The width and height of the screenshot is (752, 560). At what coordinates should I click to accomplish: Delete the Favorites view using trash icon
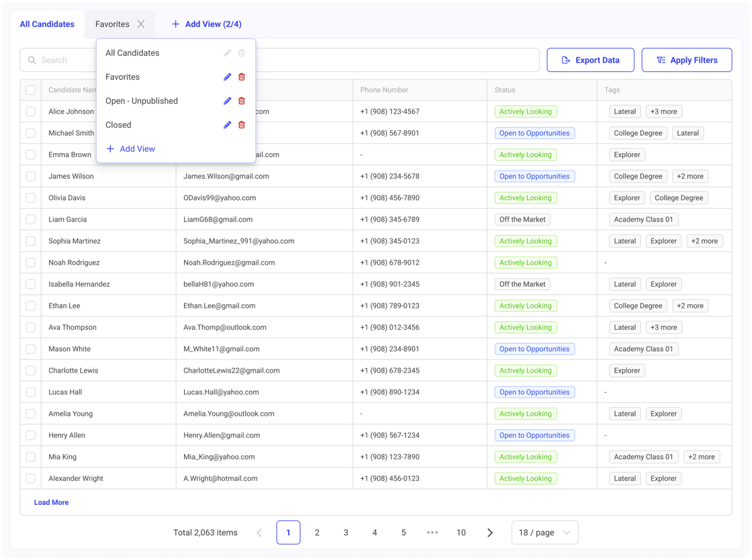[x=242, y=77]
